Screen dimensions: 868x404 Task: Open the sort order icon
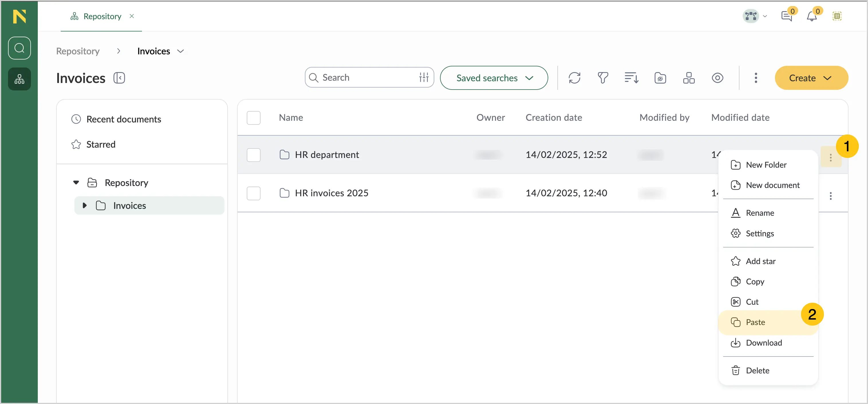[x=632, y=78]
